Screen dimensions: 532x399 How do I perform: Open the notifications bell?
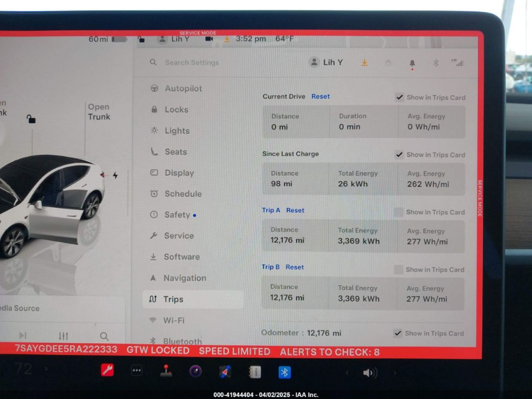click(412, 64)
